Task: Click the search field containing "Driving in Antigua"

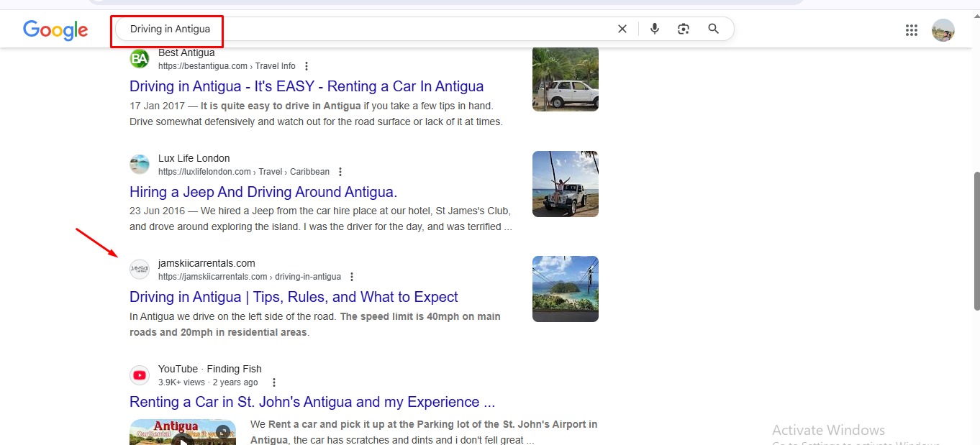Action: [360, 29]
